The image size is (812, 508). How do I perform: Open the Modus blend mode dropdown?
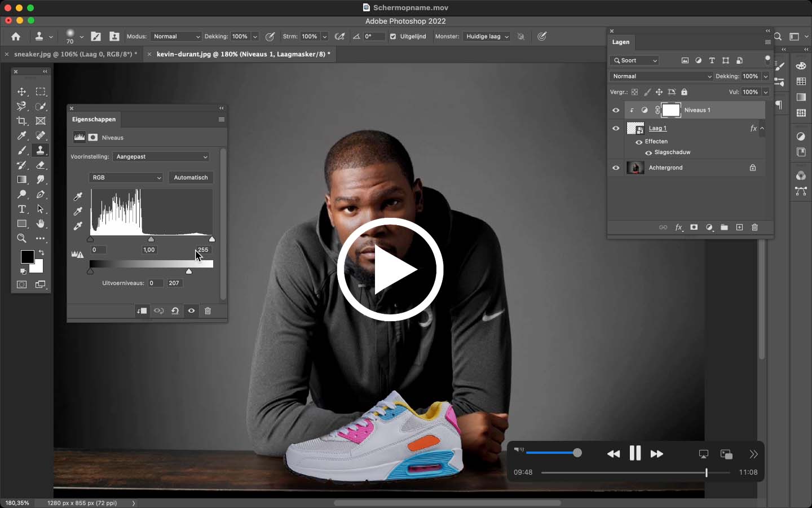tap(176, 36)
